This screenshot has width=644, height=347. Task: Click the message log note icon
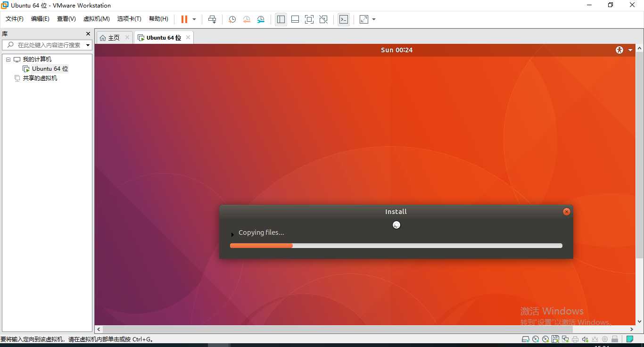[630, 339]
